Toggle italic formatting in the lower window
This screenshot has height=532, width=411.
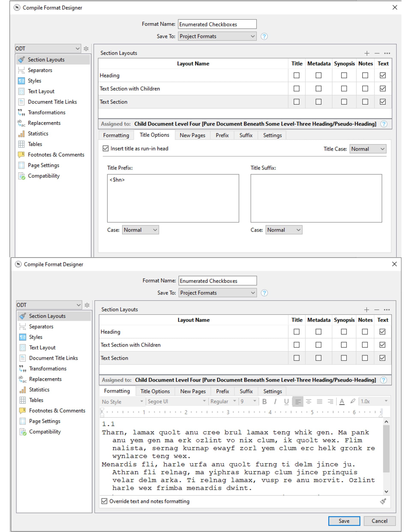point(275,401)
